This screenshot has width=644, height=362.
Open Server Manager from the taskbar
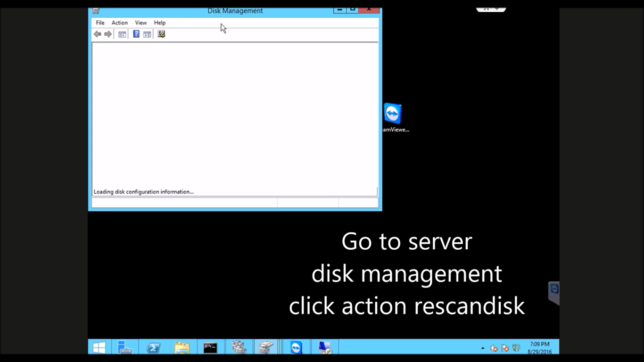(125, 348)
